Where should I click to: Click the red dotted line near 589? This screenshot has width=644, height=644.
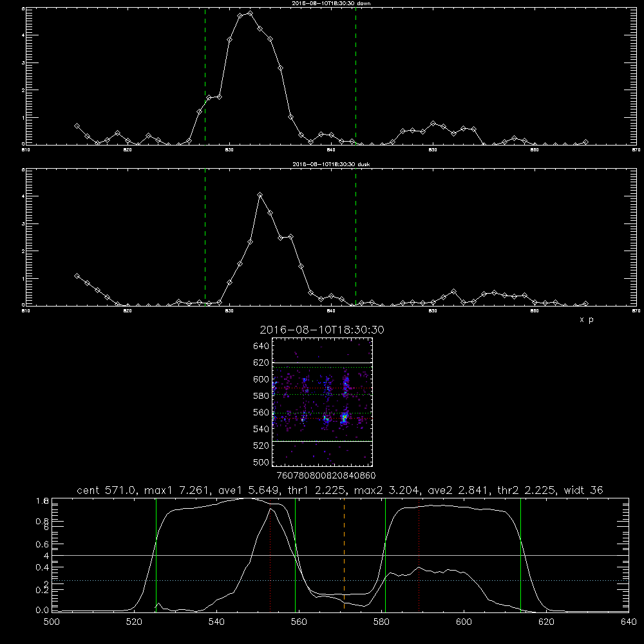(419, 554)
